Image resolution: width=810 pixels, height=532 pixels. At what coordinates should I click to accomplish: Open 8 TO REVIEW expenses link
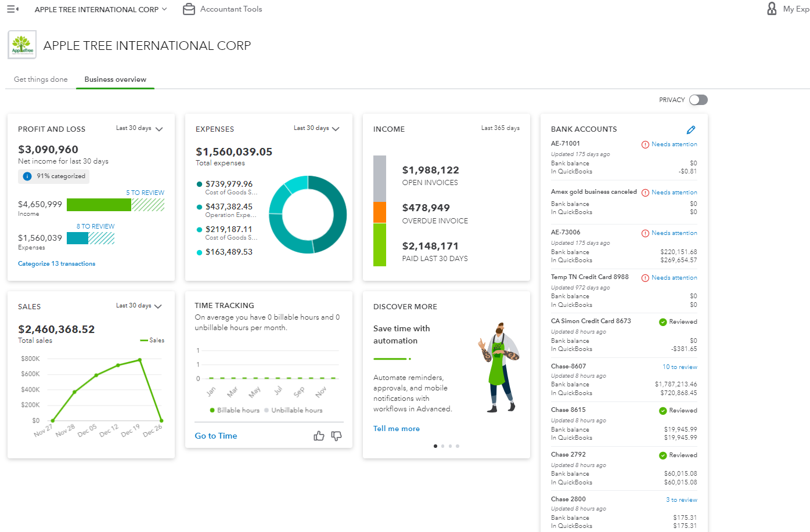[x=96, y=226]
